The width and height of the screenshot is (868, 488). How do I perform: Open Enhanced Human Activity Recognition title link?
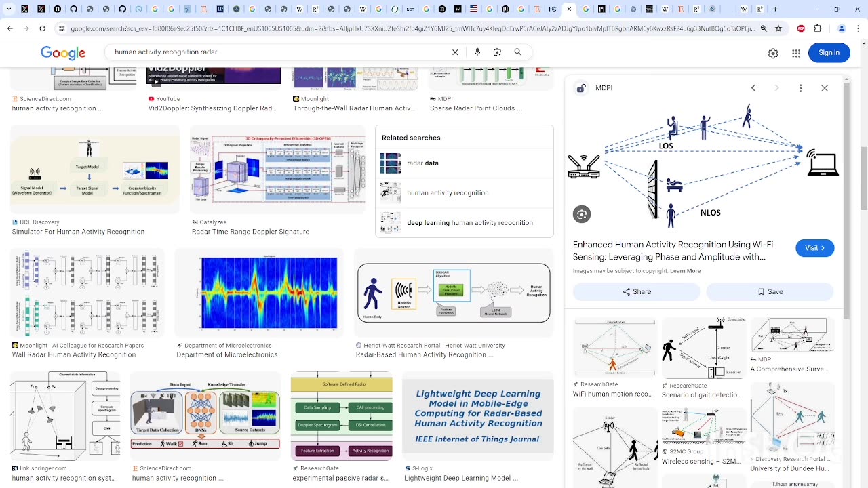point(673,251)
